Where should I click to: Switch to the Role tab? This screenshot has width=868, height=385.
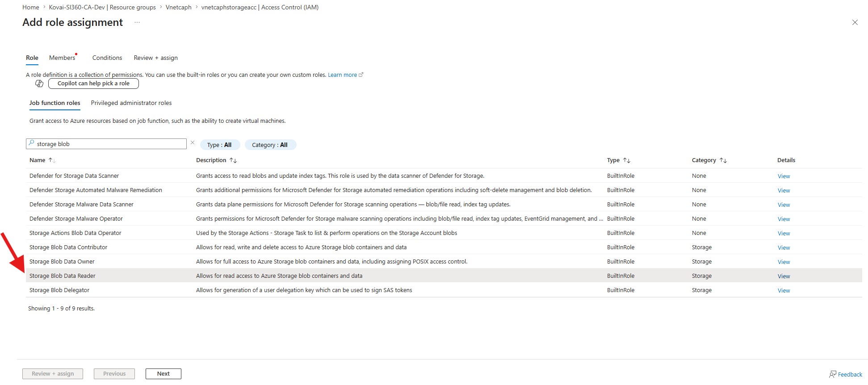click(32, 58)
